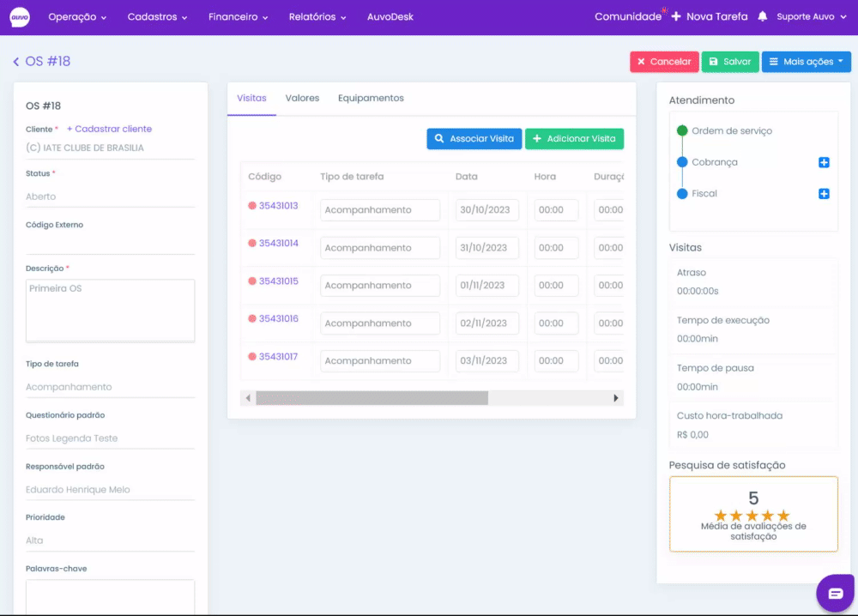The image size is (858, 616).
Task: Open the Cadastros menu
Action: click(158, 17)
